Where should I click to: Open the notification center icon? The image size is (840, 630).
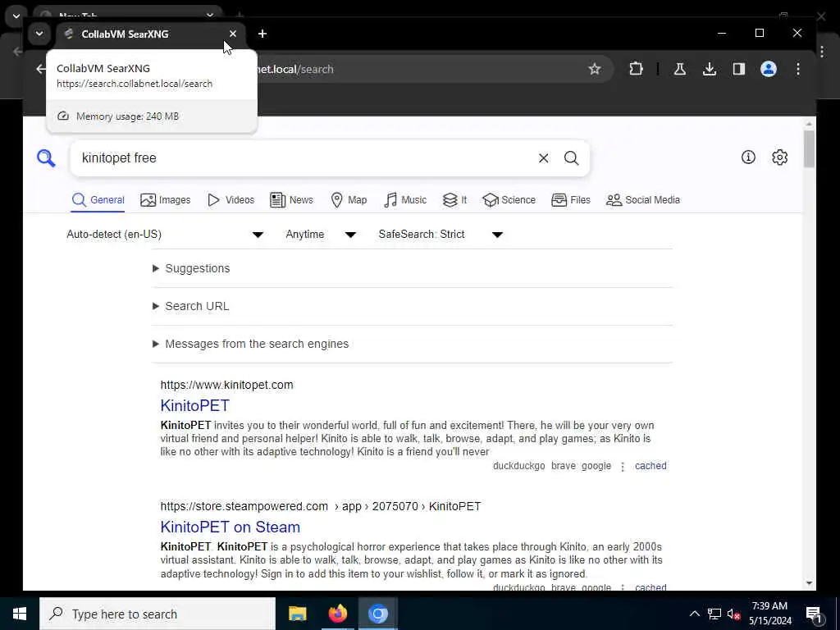814,614
